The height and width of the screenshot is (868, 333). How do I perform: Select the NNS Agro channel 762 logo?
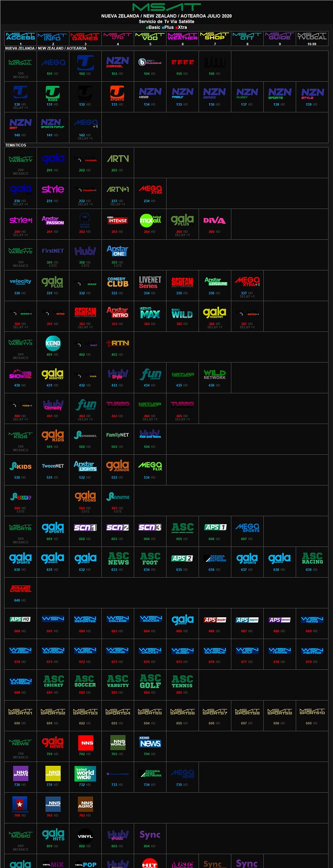(85, 804)
